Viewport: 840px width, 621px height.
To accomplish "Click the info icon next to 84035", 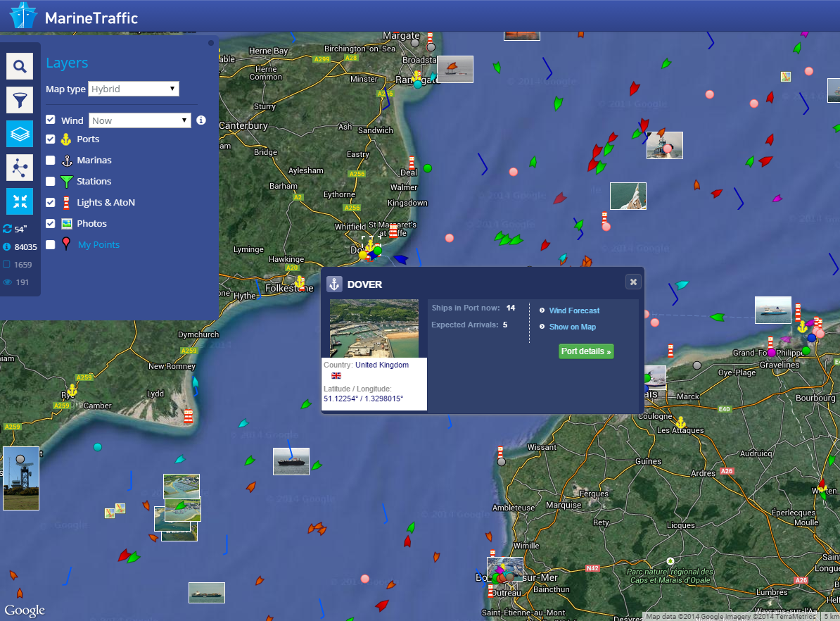I will 7,246.
